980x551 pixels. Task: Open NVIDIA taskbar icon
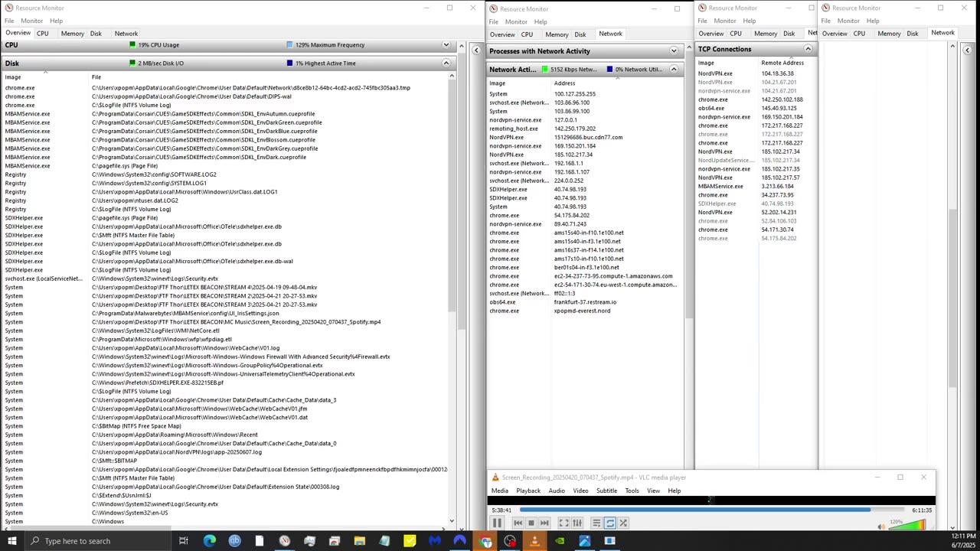[x=560, y=541]
